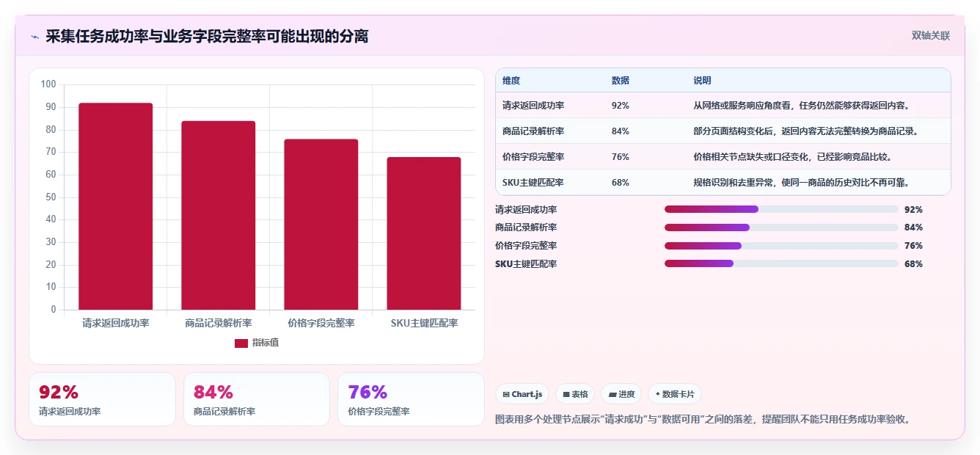Viewport: 980px width, 455px height.
Task: Click the 84% value in the table
Action: pyautogui.click(x=620, y=131)
